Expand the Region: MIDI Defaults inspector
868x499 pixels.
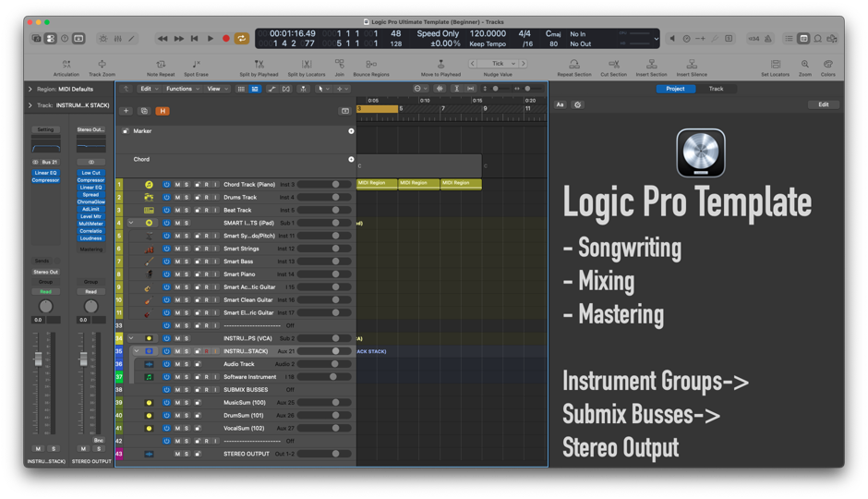tap(30, 90)
